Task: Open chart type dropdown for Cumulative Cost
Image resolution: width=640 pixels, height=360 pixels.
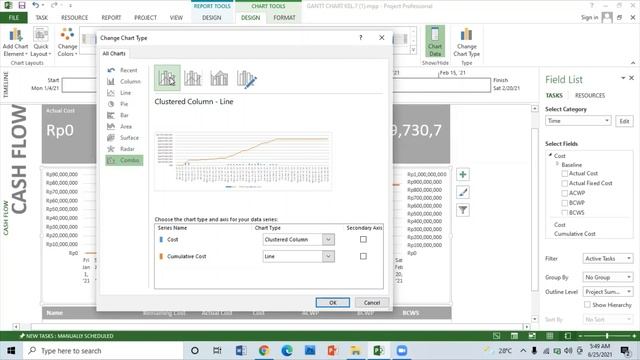Action: (x=328, y=256)
